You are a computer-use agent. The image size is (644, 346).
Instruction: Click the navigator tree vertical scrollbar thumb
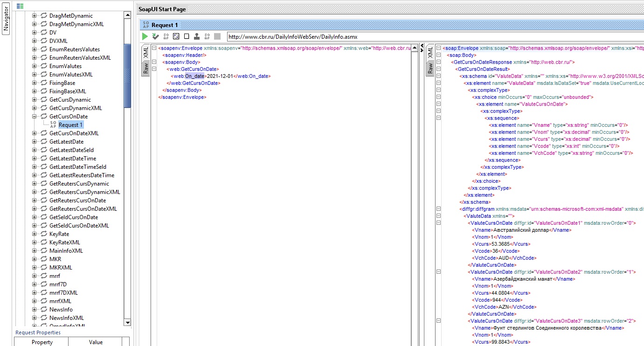click(x=127, y=76)
